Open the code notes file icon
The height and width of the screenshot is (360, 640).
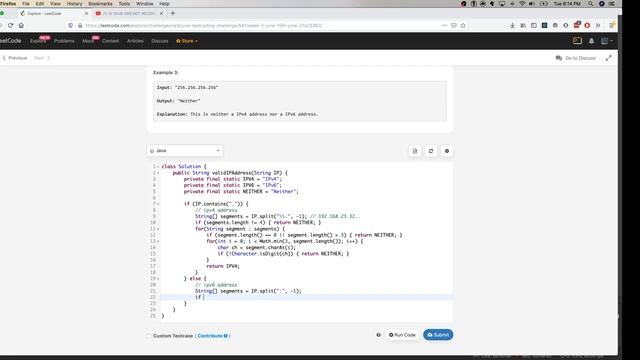[x=415, y=151]
